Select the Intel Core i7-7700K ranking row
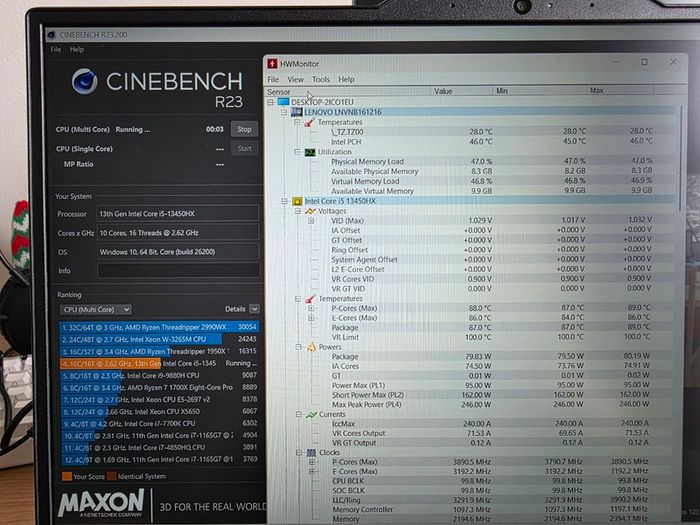 tap(159, 424)
